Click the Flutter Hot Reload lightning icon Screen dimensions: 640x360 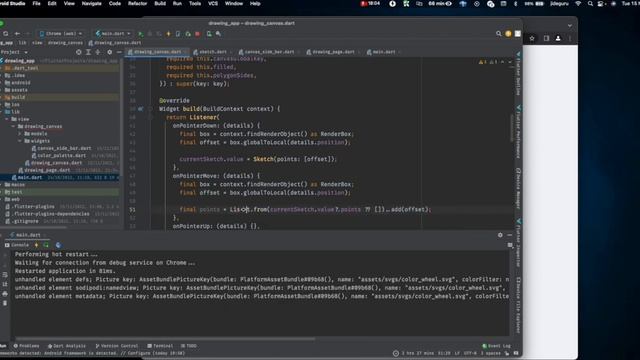[168, 34]
